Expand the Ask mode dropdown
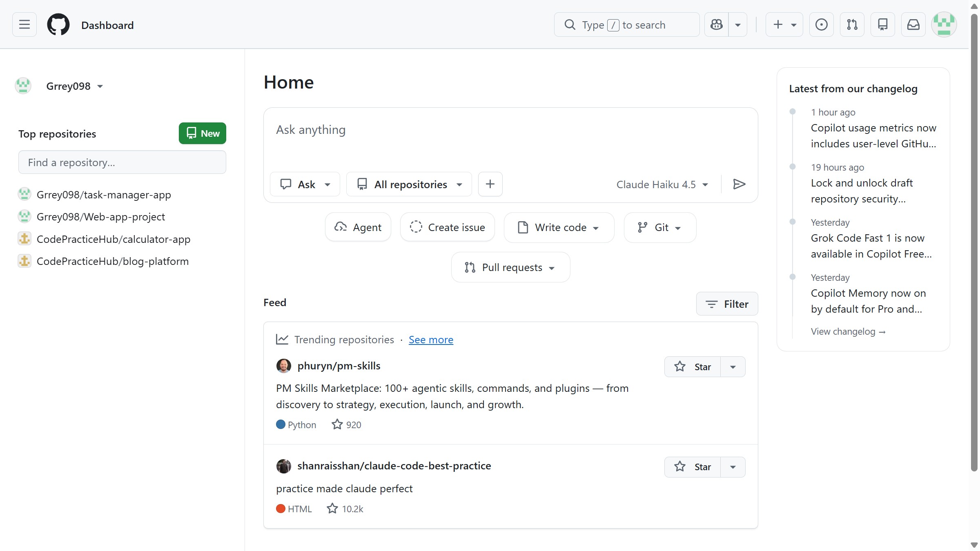The width and height of the screenshot is (980, 551). coord(305,184)
